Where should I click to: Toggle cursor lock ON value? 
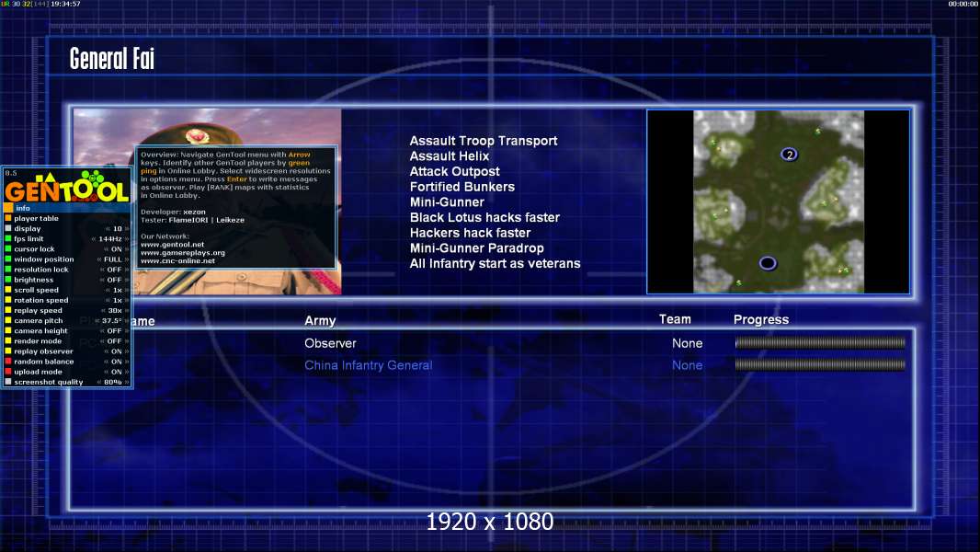pyautogui.click(x=116, y=249)
